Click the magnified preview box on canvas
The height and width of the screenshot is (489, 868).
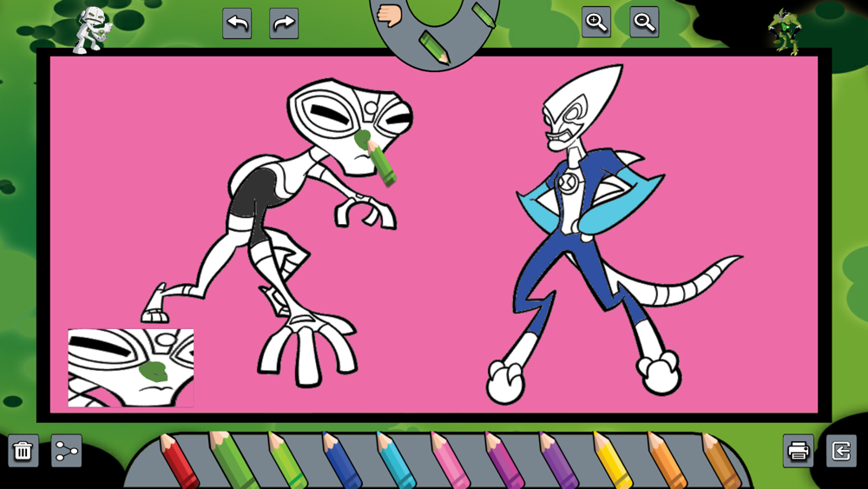coord(131,367)
